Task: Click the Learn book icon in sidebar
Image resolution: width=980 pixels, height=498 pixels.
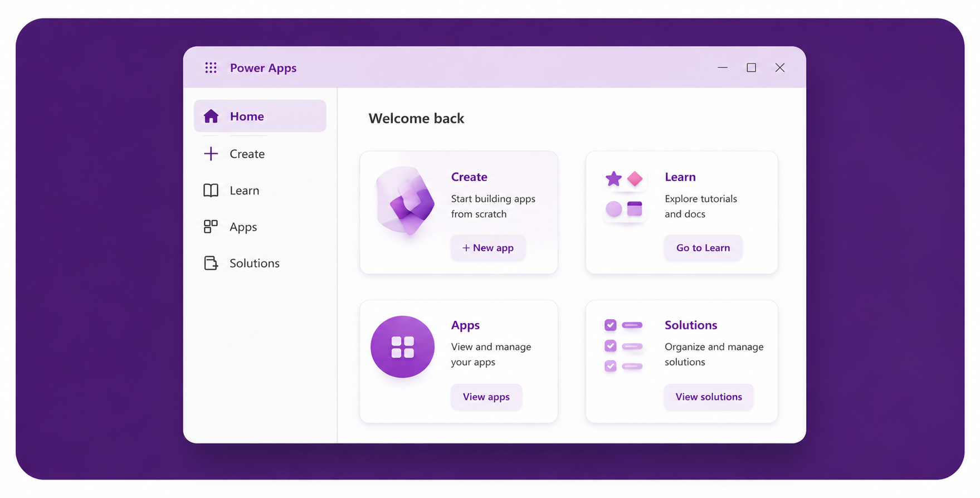Action: tap(211, 191)
